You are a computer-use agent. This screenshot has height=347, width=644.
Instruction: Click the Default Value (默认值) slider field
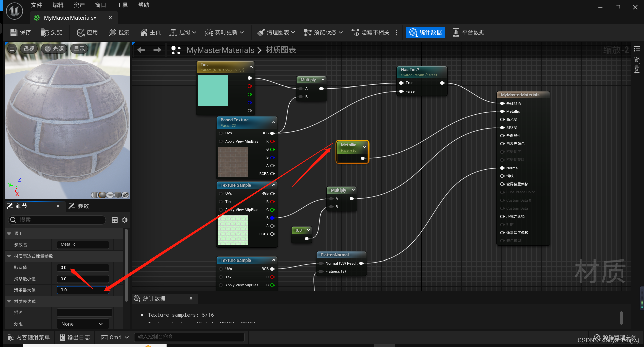[83, 268]
